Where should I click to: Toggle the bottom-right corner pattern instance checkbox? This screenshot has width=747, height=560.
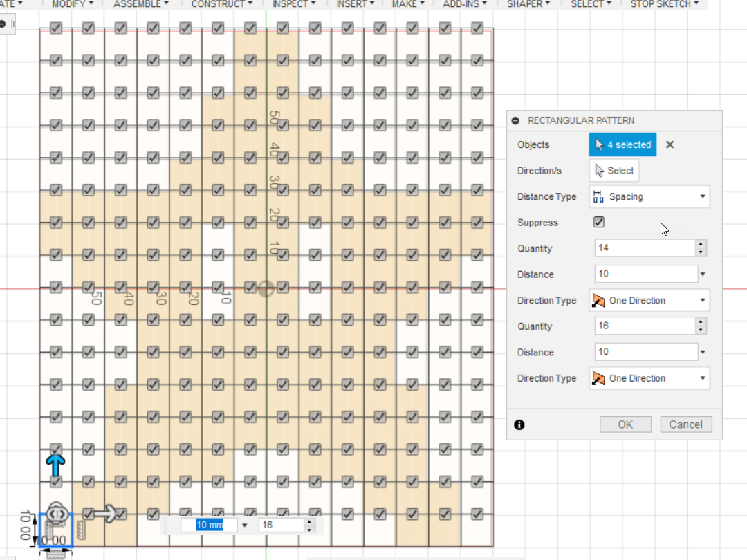(477, 514)
